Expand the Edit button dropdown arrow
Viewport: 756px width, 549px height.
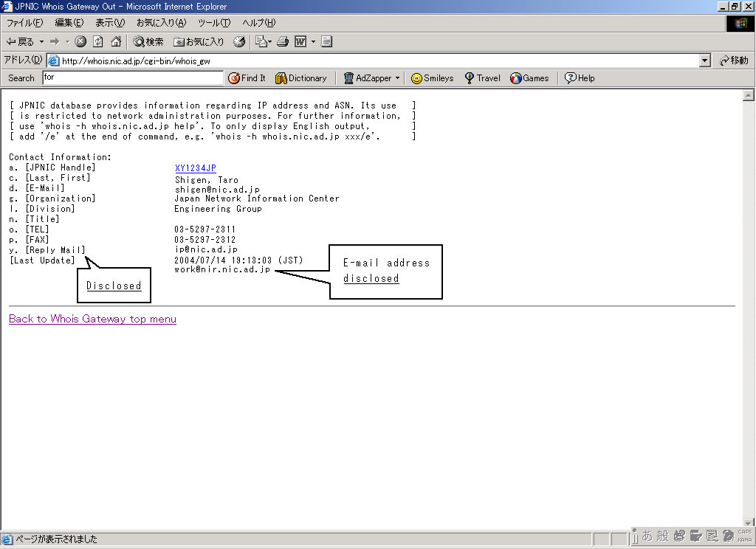pyautogui.click(x=313, y=42)
